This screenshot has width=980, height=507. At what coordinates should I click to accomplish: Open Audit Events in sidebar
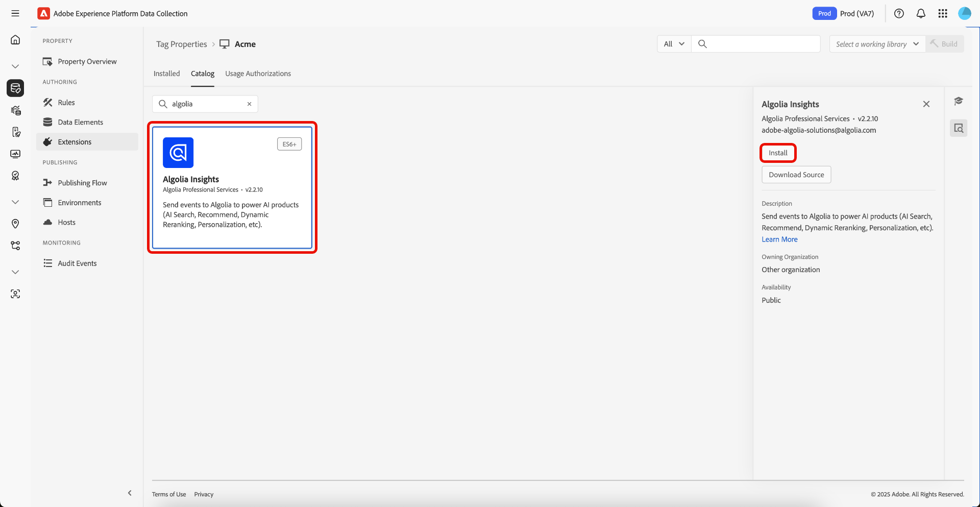pos(87,263)
